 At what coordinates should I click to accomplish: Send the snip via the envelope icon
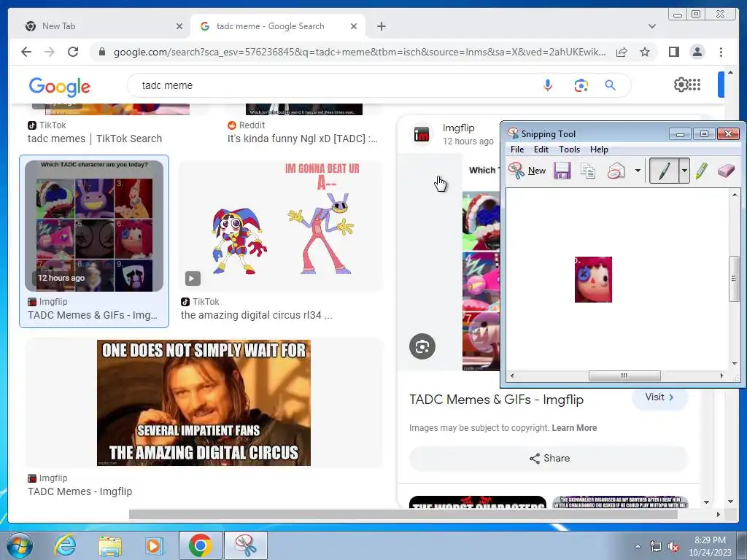pos(616,171)
